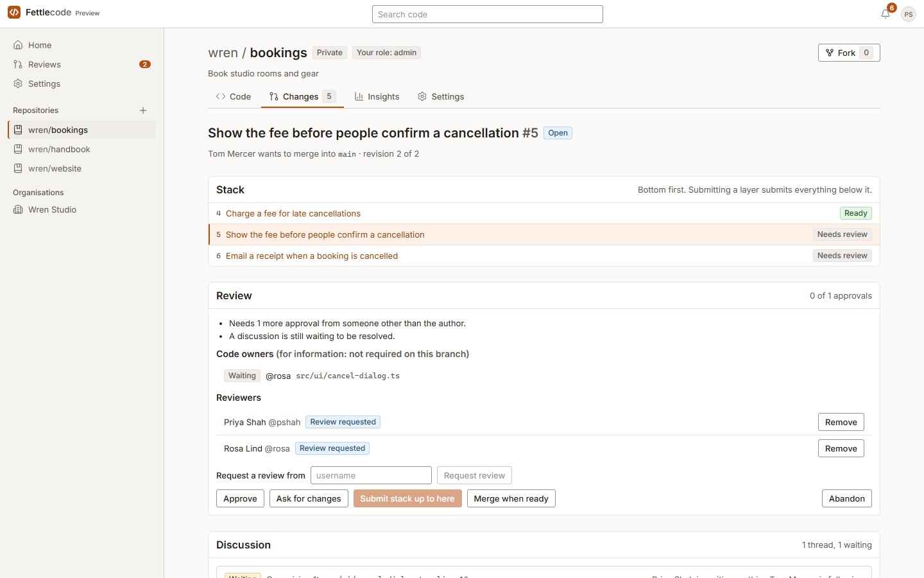The width and height of the screenshot is (924, 578).
Task: Click the Your role: admin badge
Action: point(386,53)
